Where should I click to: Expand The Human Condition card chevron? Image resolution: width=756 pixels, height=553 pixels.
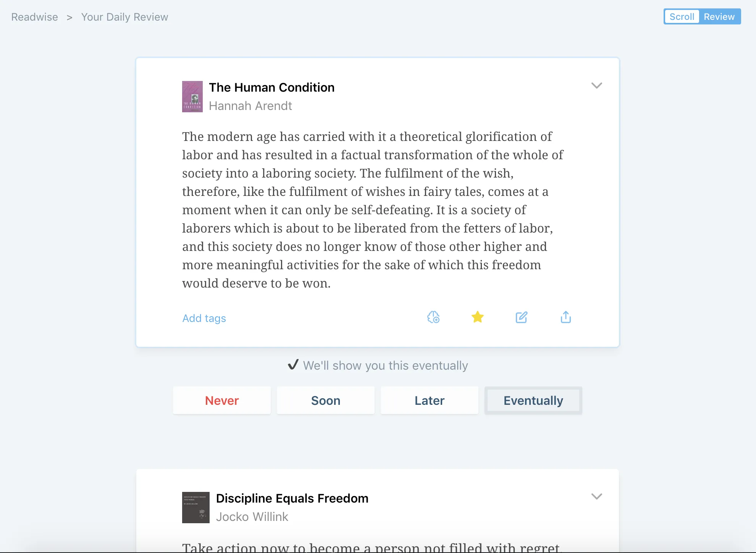tap(596, 86)
